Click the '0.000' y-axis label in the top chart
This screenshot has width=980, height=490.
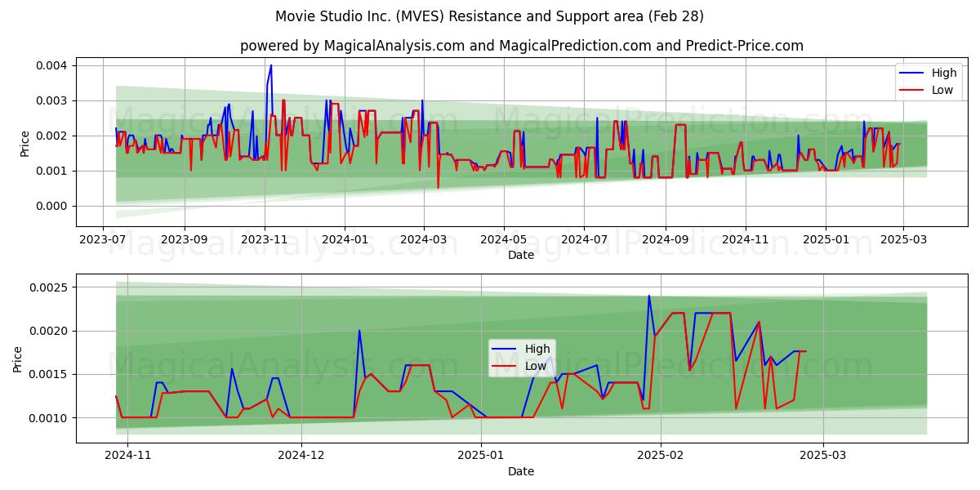[53, 206]
